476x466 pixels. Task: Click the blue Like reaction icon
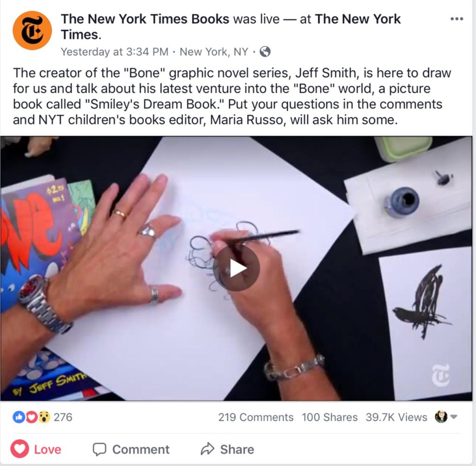click(x=18, y=417)
